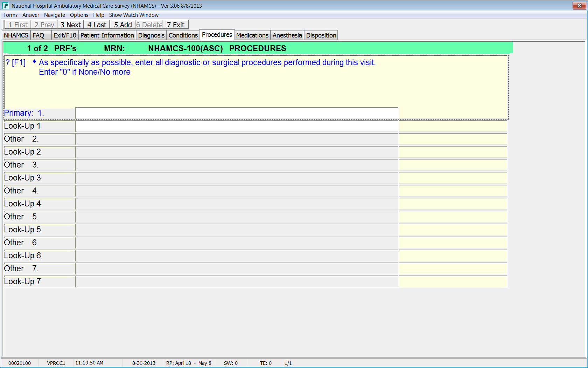Screen dimensions: 588x368
Task: Click the "8-30-2013" status bar date
Action: (x=144, y=363)
